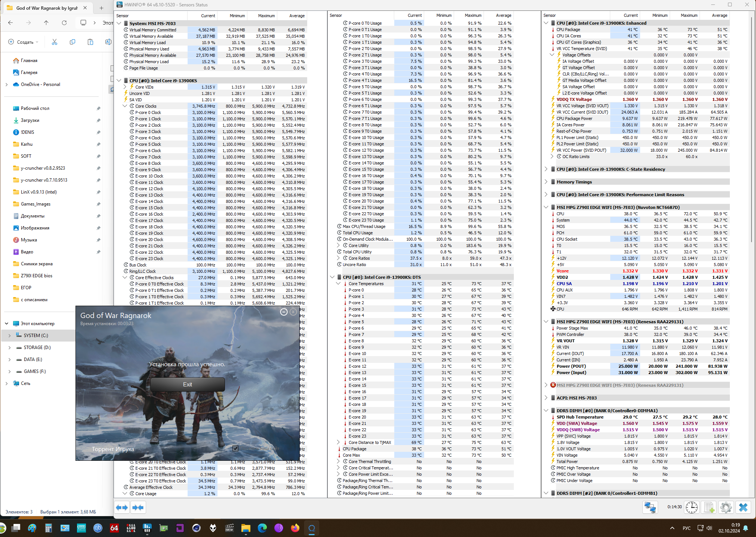Image resolution: width=756 pixels, height=537 pixels.
Task: Open remote monitoring network computers icon
Action: pos(650,507)
